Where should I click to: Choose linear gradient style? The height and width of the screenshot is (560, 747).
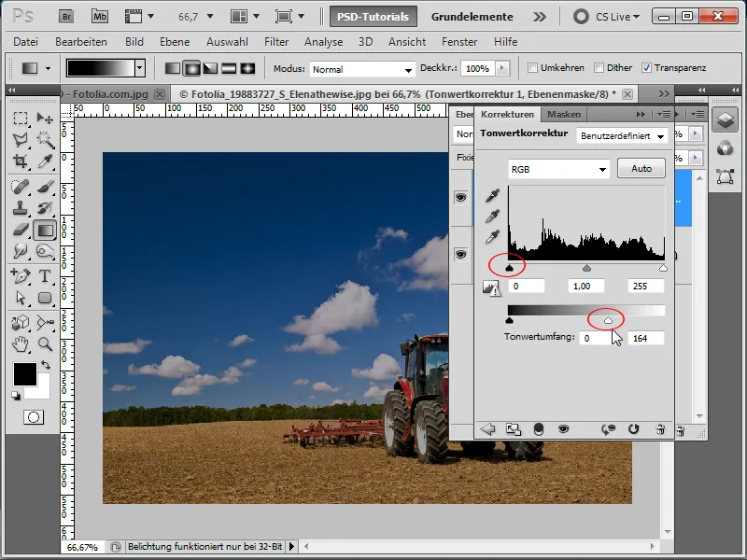[x=173, y=68]
